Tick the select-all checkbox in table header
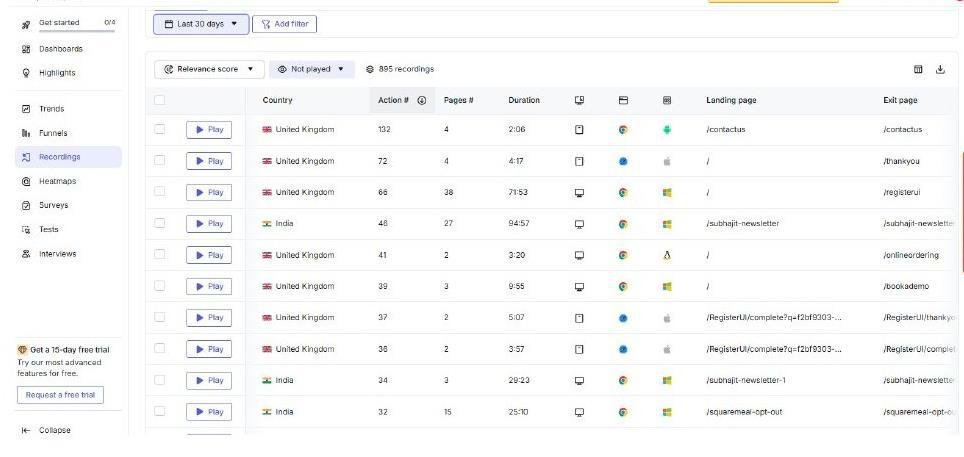Viewport: 964px width, 457px height. tap(160, 100)
